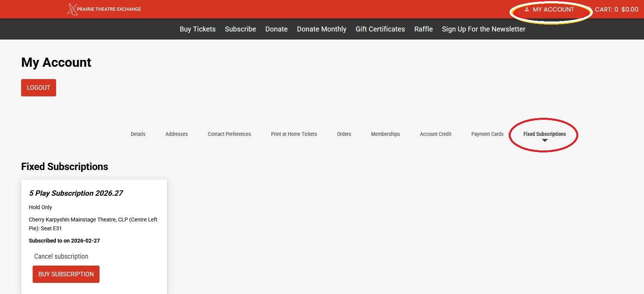Viewport: 644px width, 294px height.
Task: Click the Prairie Theatre Exchange logo
Action: pyautogui.click(x=104, y=9)
